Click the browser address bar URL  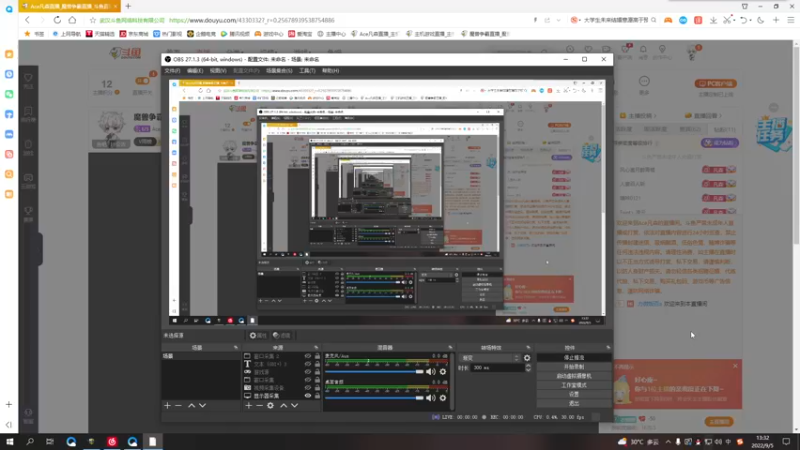[x=252, y=20]
